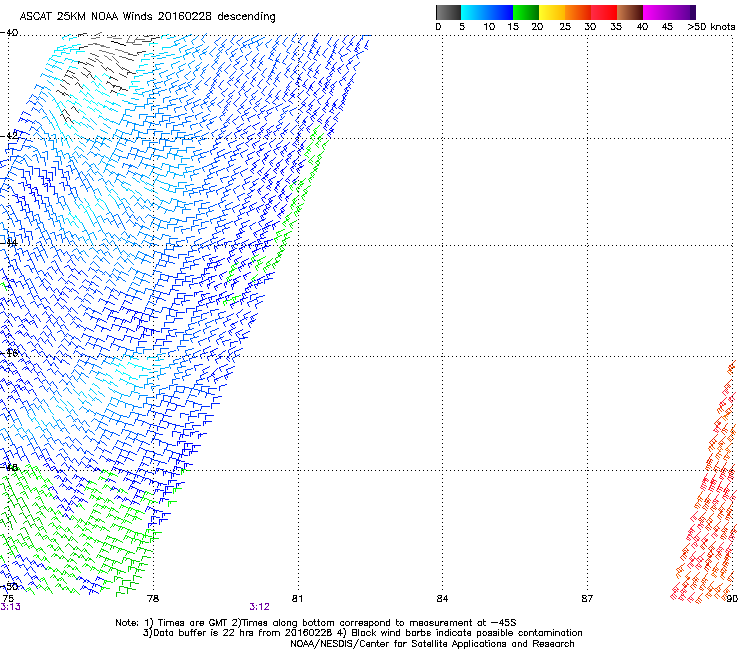Click the yellow 20-25 knots legend swatch
The image size is (740, 650).
tap(552, 12)
